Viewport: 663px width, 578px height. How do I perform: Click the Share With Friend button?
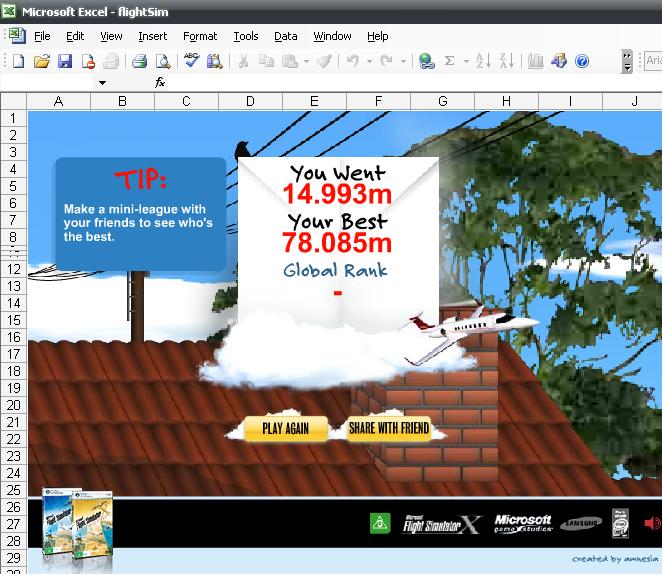pos(388,429)
